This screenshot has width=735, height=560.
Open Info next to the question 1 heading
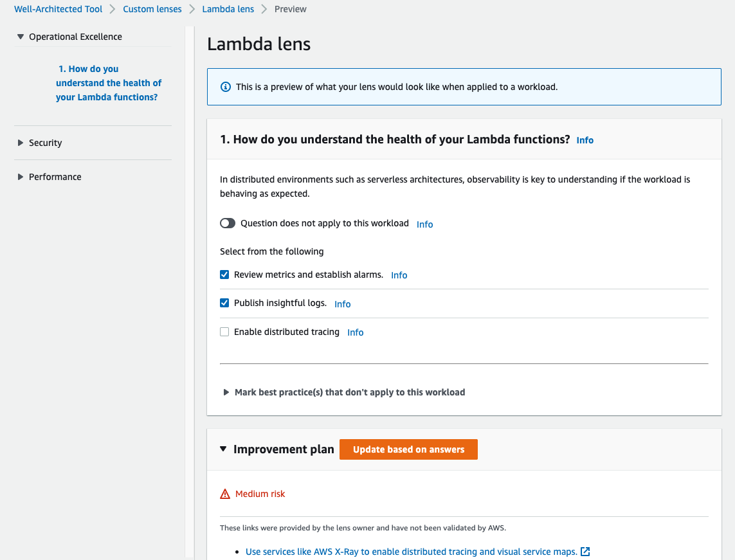coord(585,140)
